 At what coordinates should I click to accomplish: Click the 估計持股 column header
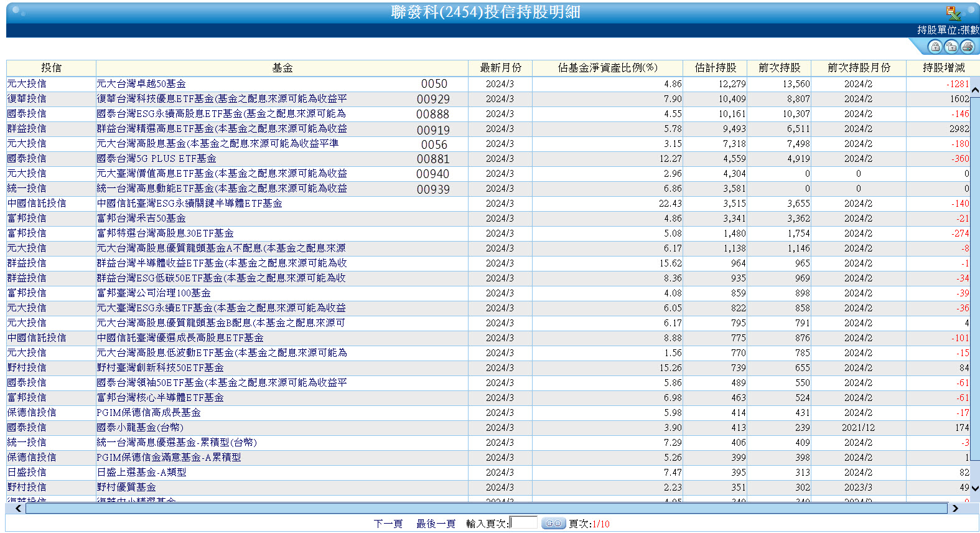coord(716,68)
